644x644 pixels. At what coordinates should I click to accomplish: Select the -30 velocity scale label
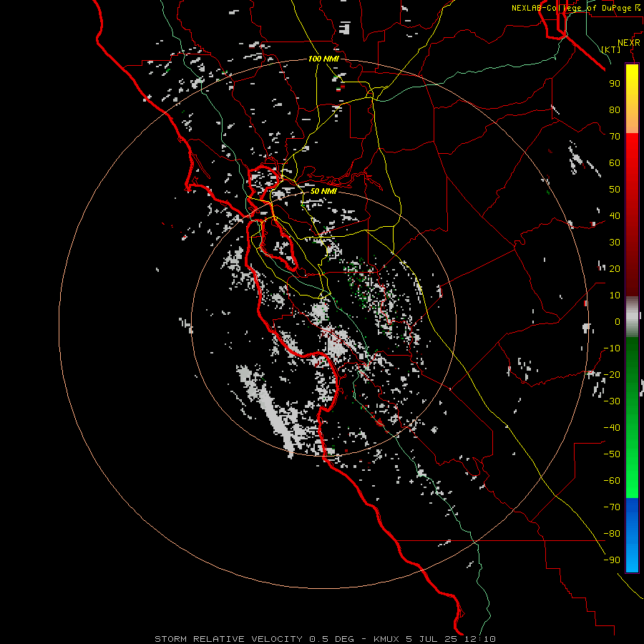point(612,401)
